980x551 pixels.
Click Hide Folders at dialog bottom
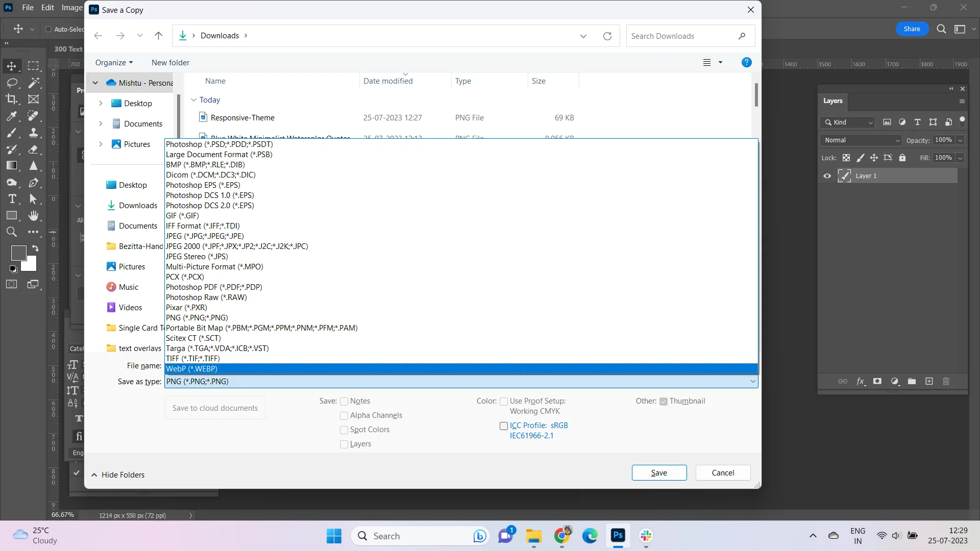[x=118, y=474]
